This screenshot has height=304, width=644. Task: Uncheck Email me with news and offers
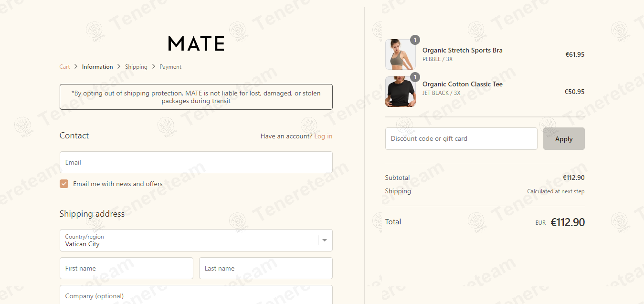(64, 184)
